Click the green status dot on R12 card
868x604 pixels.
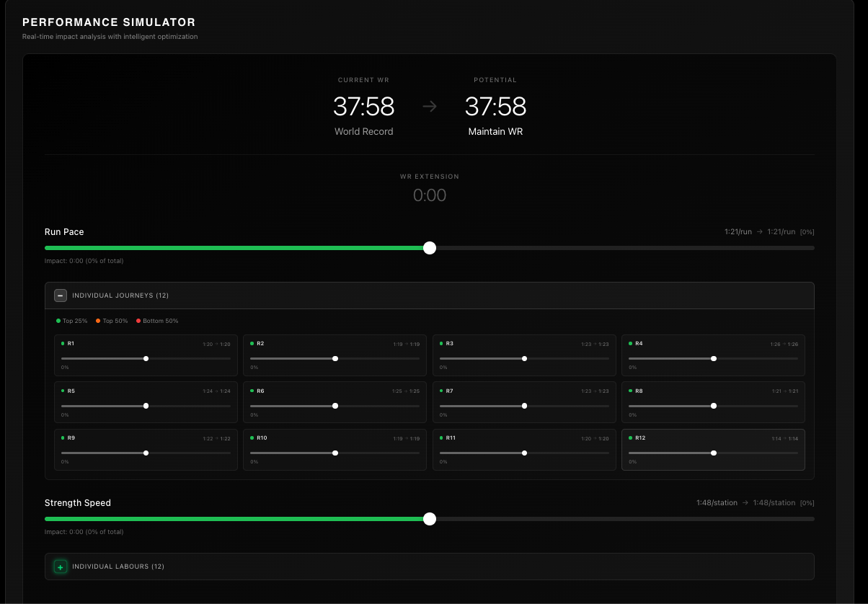point(630,438)
